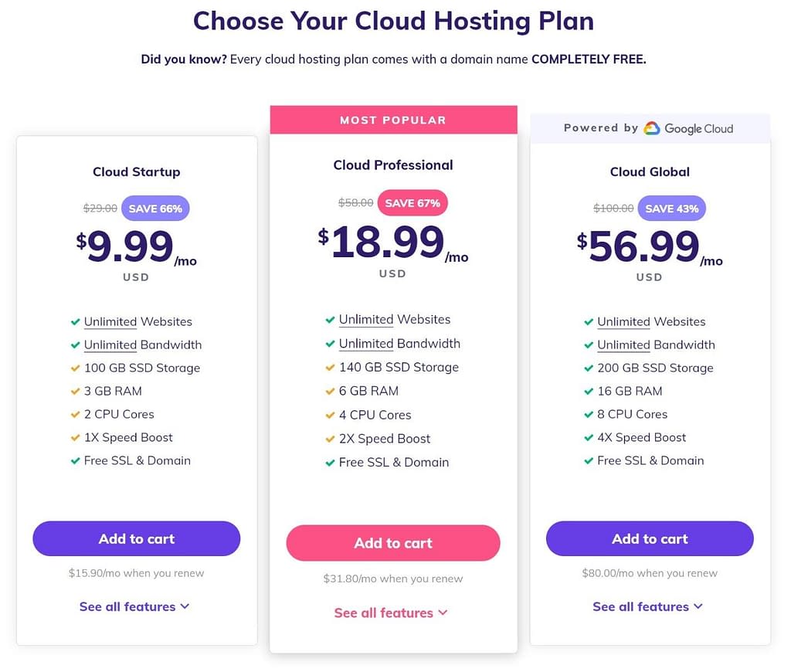Click the SAVE 66% badge on Cloud Startup
The height and width of the screenshot is (672, 791).
155,209
